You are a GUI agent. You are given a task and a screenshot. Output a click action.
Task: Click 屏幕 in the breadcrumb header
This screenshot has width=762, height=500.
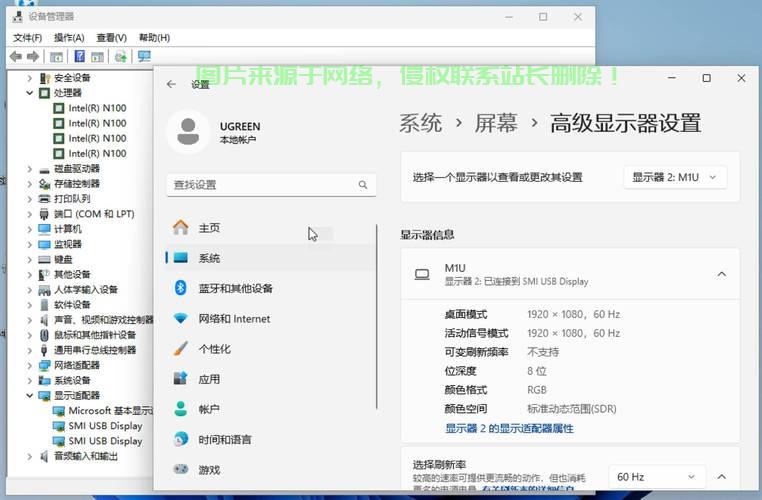tap(496, 123)
